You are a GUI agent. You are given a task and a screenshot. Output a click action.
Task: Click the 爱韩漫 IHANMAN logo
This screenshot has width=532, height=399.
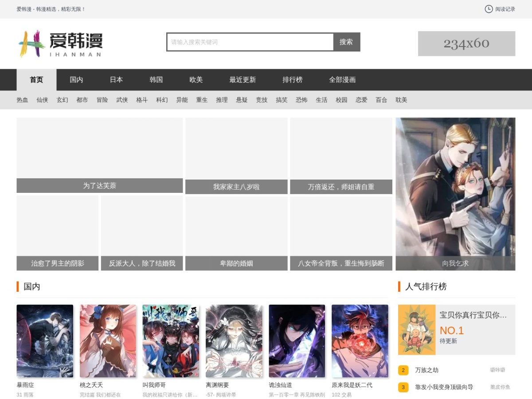[x=60, y=43]
